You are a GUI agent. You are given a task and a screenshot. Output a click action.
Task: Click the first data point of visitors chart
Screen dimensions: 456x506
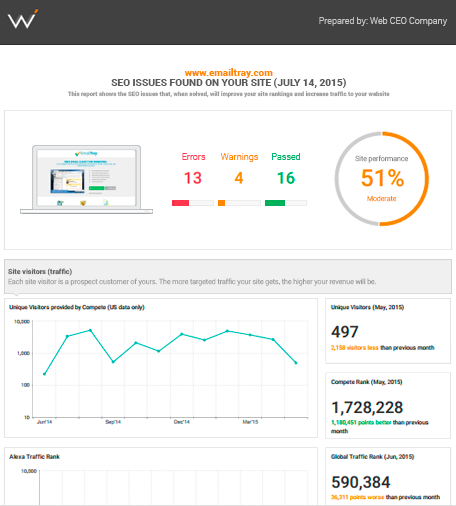click(x=44, y=374)
